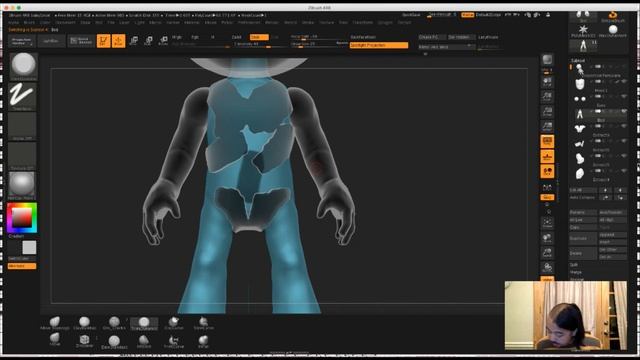Screen dimensions: 640x360
Task: Adjust the Draw Size slider
Action: [318, 44]
